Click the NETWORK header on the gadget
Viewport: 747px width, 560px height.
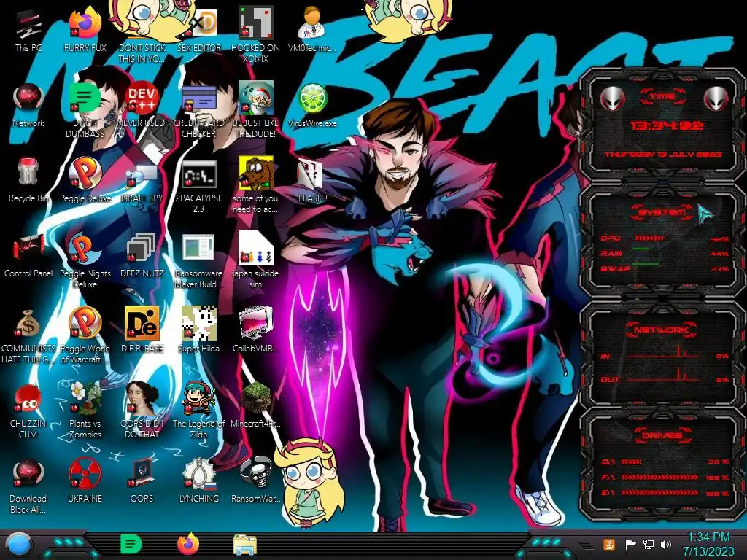coord(661,329)
